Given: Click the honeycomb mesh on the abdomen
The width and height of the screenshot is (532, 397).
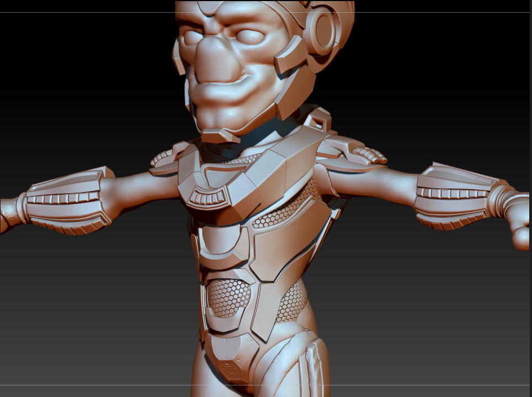Looking at the screenshot, I should 228,297.
